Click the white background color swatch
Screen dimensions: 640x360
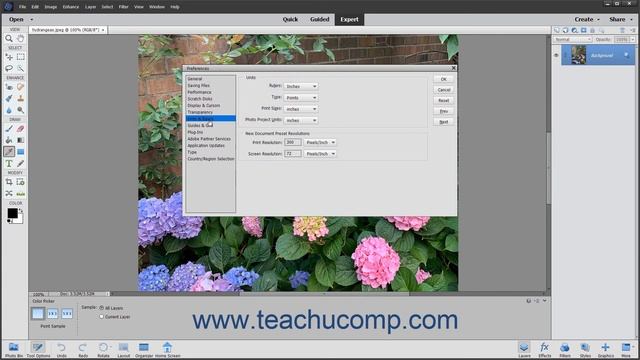[x=19, y=219]
